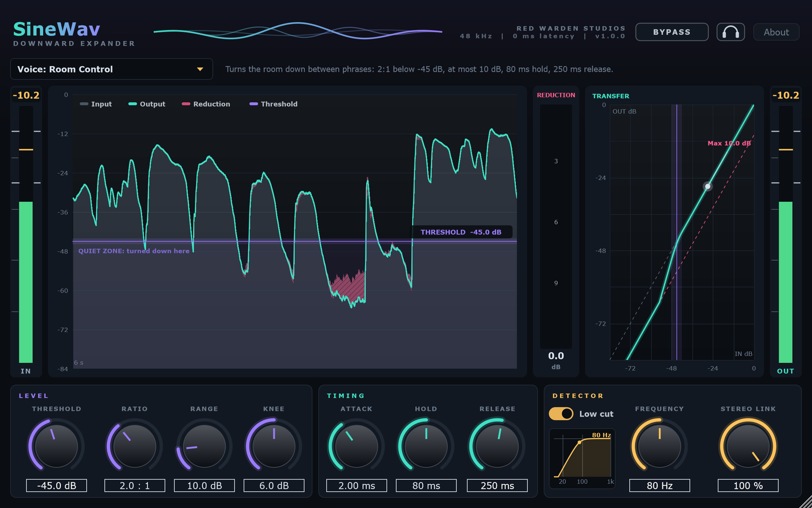Click the Stereo Link knob
The width and height of the screenshot is (812, 508).
click(748, 446)
